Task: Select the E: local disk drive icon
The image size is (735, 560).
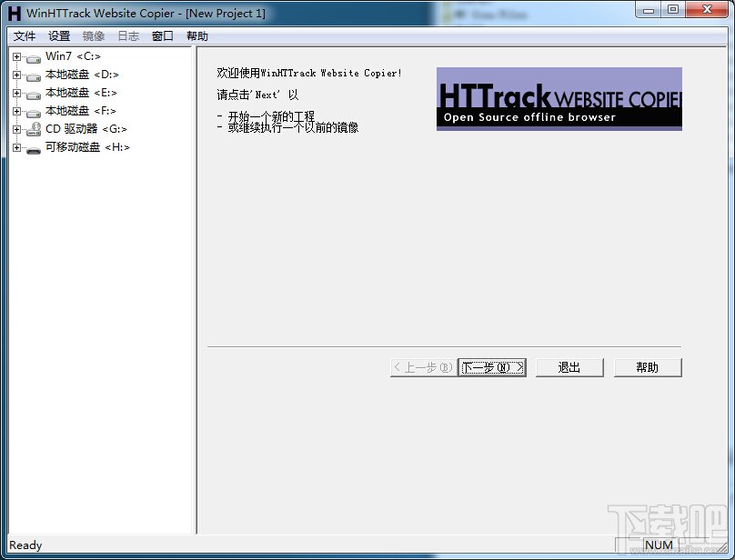Action: click(34, 95)
